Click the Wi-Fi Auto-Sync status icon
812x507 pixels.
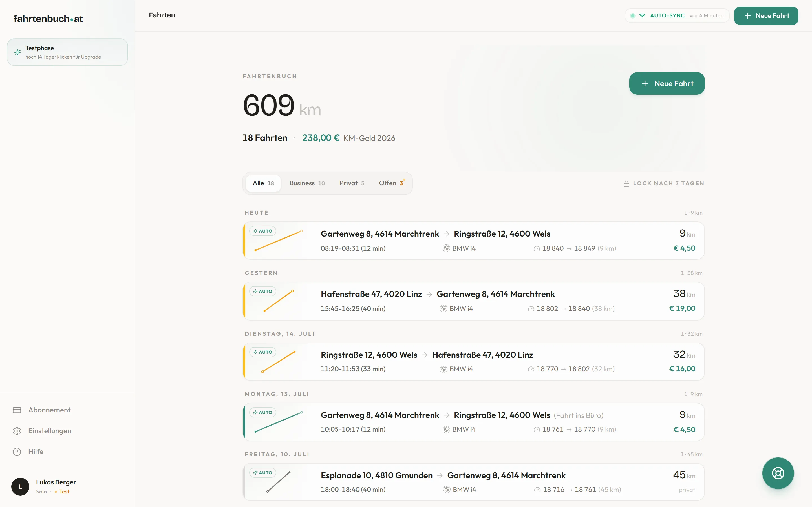pos(642,16)
